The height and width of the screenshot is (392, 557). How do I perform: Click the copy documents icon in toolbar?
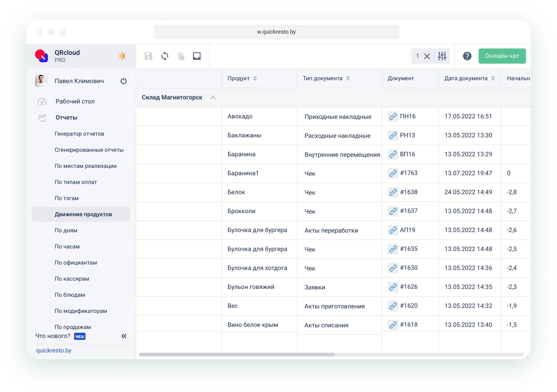(x=181, y=56)
